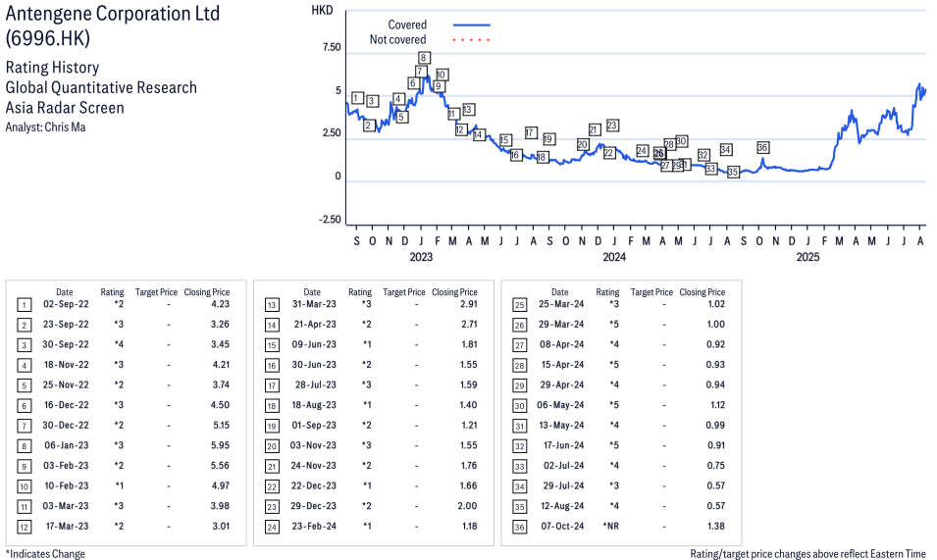Click the closing price 0.75
Viewport: 937px width, 560px height.
[716, 466]
